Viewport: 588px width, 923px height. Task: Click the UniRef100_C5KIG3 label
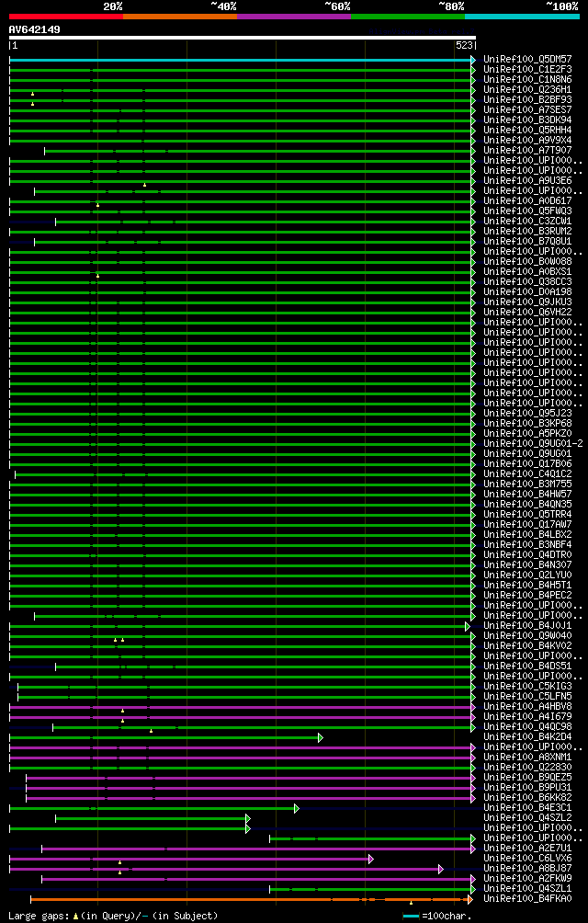(x=527, y=687)
